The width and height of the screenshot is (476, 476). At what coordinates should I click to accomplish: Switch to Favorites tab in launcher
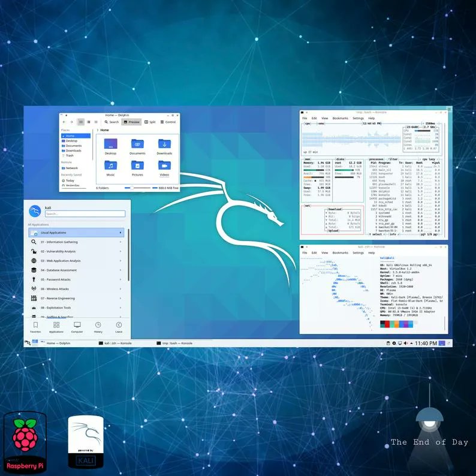(35, 327)
